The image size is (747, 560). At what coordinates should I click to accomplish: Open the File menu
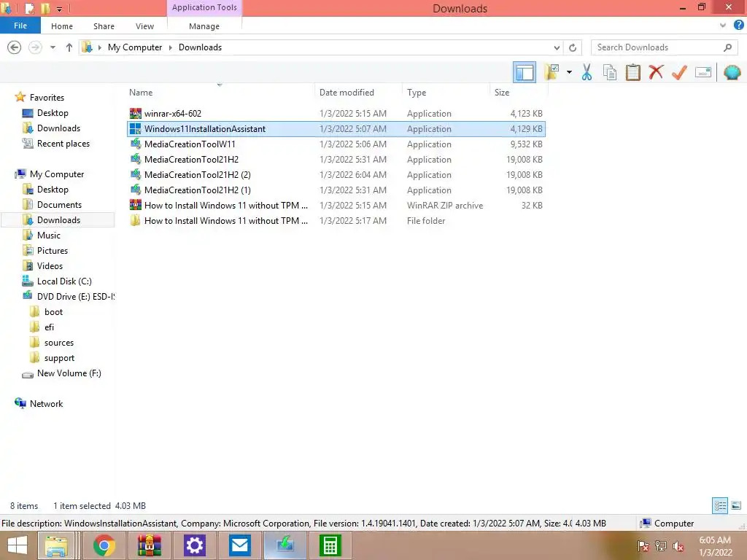[20, 26]
